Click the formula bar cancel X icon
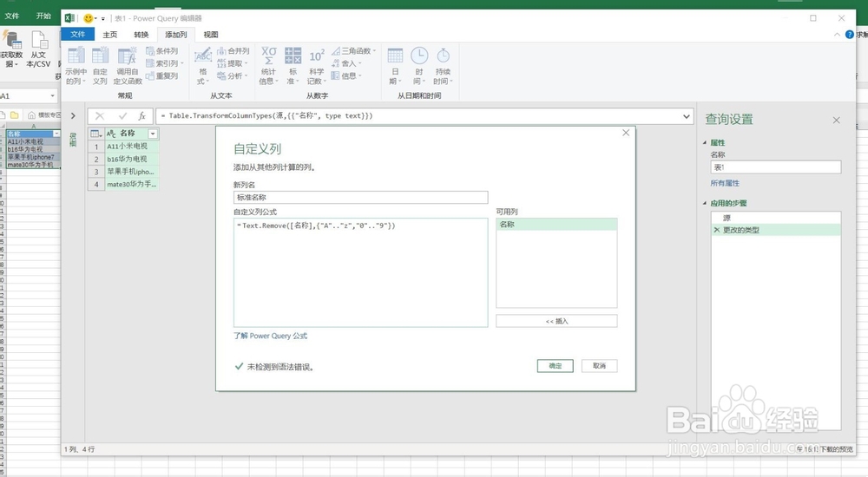Screen dimensions: 868x477 click(x=100, y=115)
